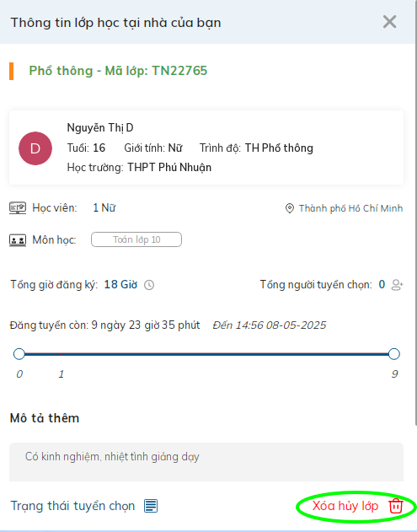Viewport: 417px width, 532px height.
Task: Click the Học viên student icon
Action: pos(18,207)
